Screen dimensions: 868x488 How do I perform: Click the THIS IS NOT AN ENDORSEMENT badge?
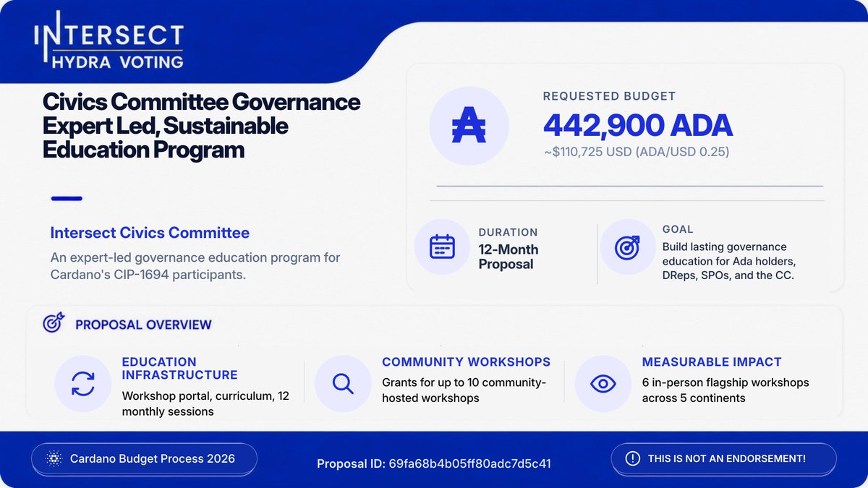[x=723, y=458]
